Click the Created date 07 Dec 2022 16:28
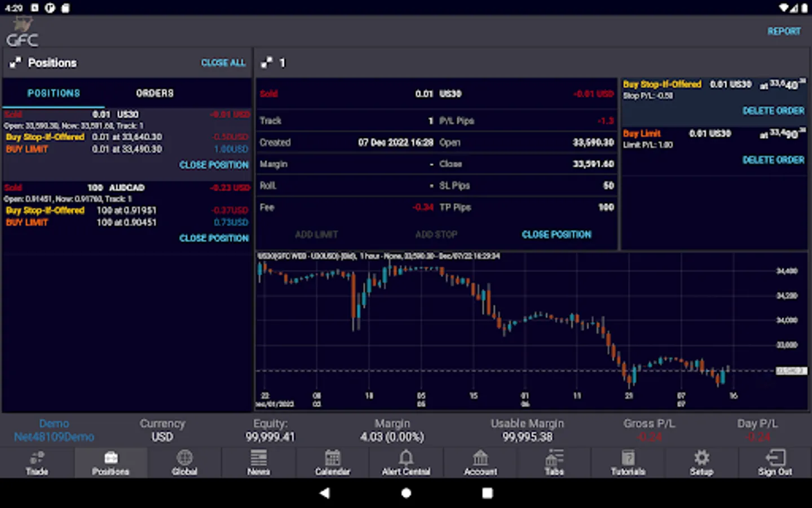The image size is (812, 508). pos(396,142)
